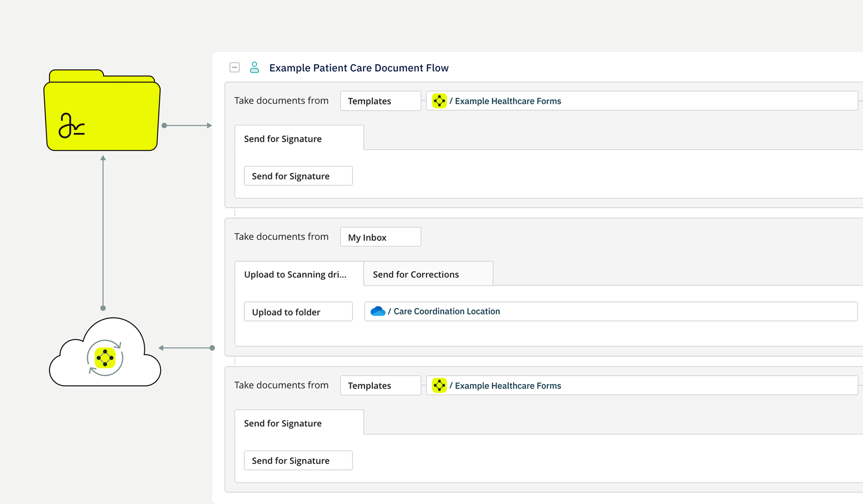The height and width of the screenshot is (504, 863).
Task: Click the Example Patient Care Document Flow title
Action: [359, 68]
